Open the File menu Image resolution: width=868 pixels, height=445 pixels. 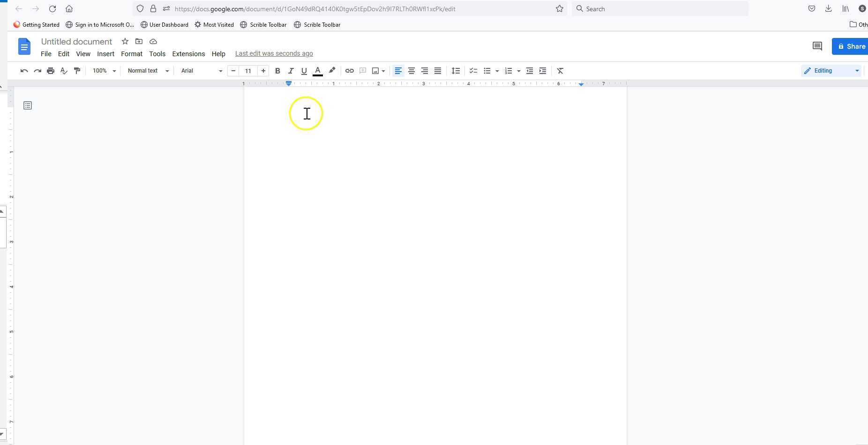46,54
